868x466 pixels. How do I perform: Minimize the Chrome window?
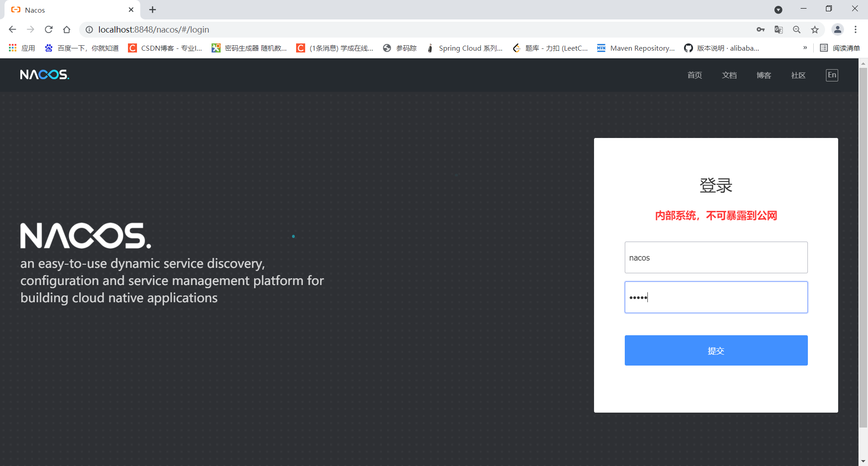[x=803, y=9]
